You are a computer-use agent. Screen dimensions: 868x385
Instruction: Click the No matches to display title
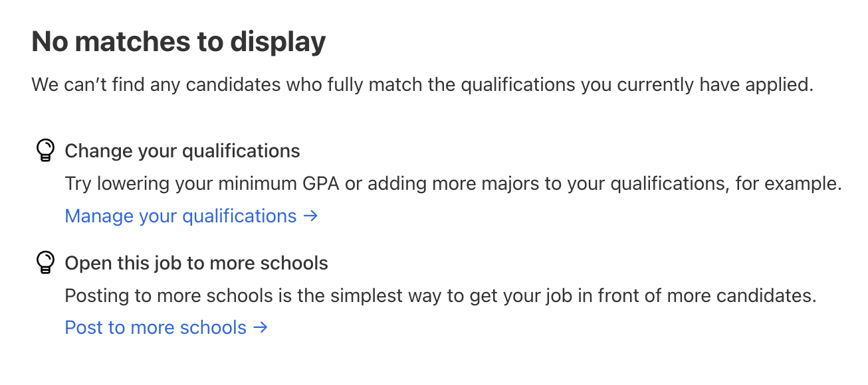(x=179, y=41)
